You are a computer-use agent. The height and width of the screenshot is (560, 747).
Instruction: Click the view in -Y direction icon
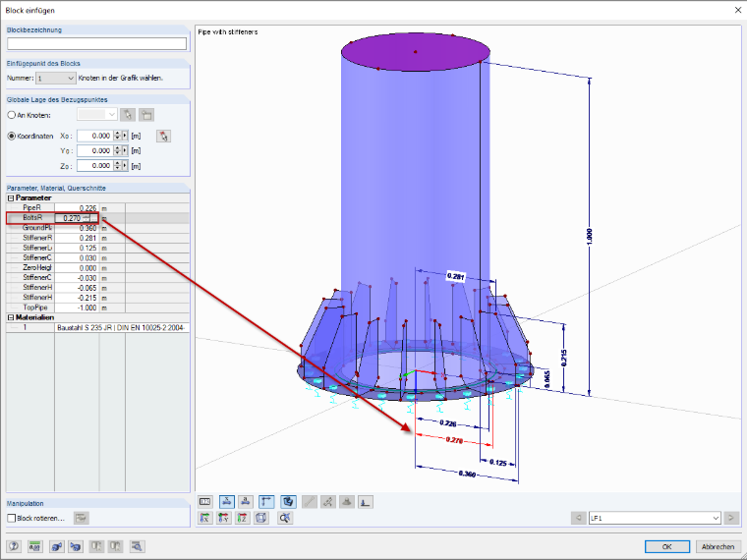(x=223, y=518)
